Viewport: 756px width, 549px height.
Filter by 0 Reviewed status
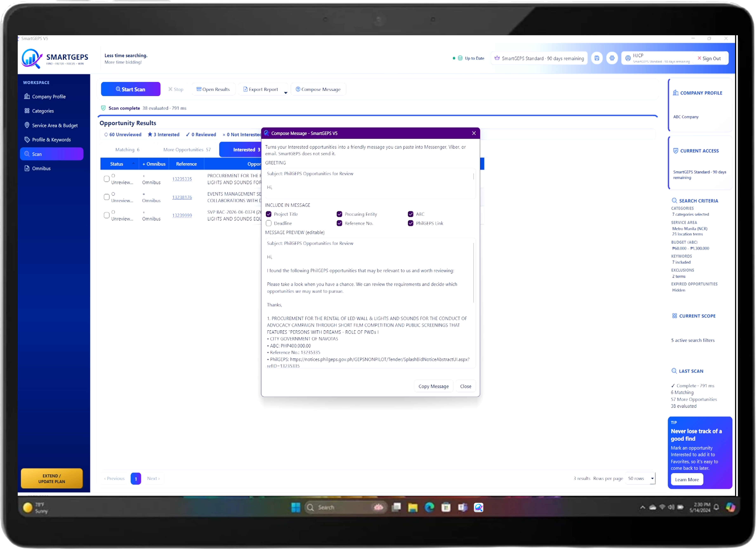click(201, 135)
